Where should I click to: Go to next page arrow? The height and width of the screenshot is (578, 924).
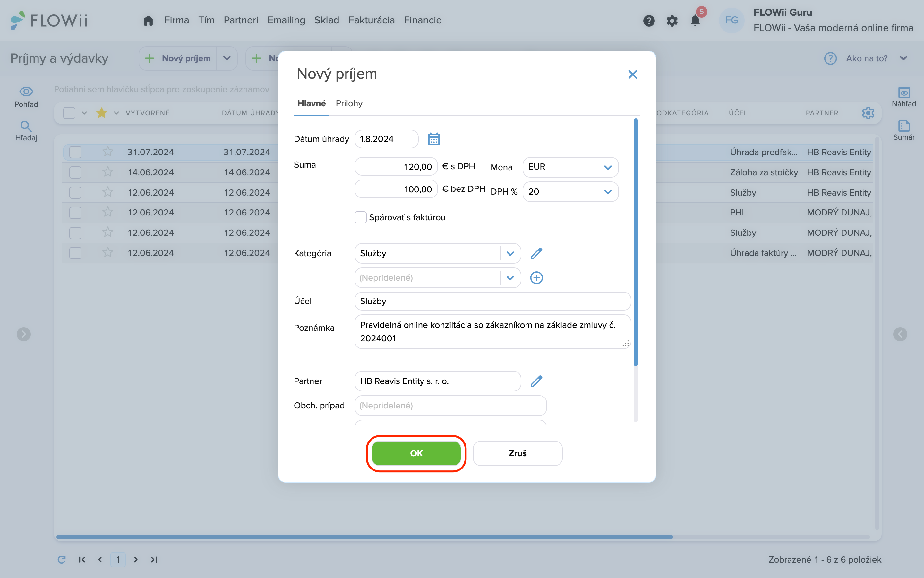(x=135, y=560)
